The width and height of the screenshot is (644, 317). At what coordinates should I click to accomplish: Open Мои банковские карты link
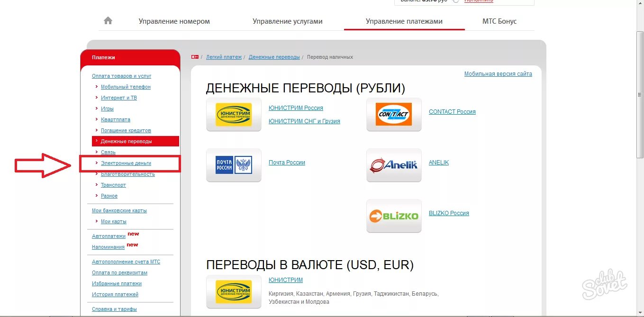119,210
